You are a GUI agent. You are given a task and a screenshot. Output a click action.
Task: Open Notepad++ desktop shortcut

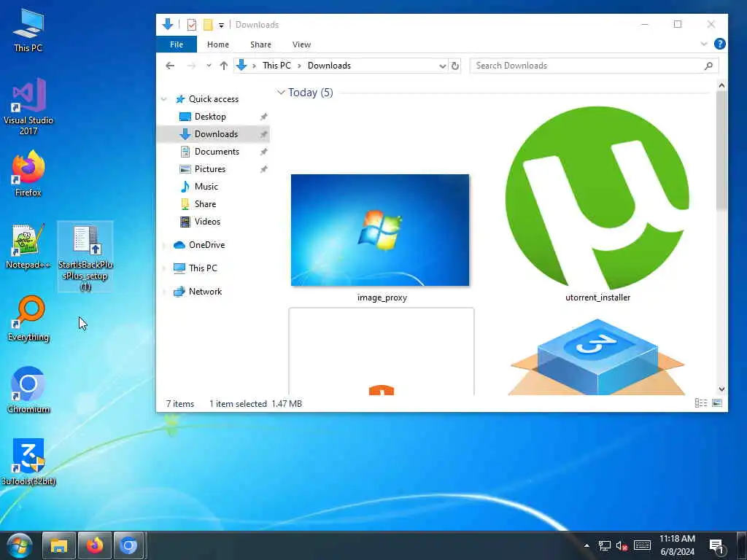28,246
